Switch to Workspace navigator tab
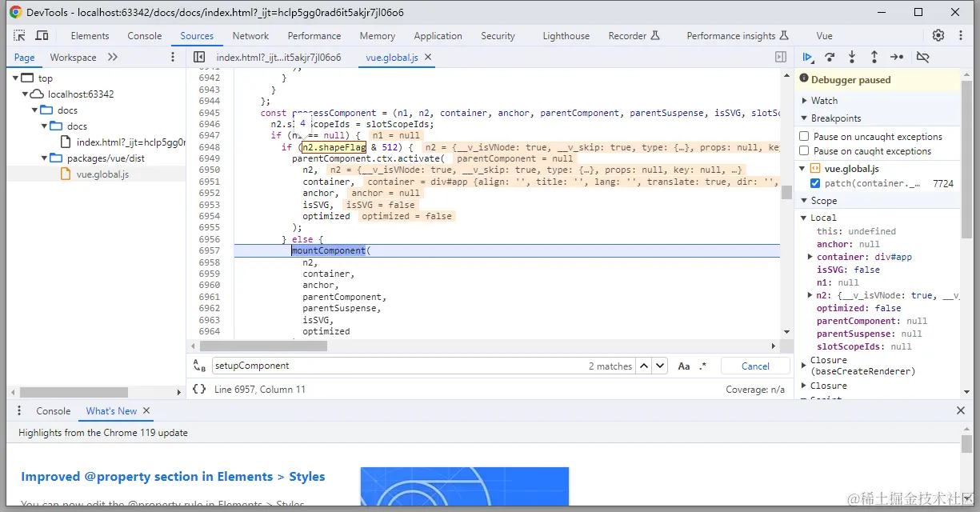Image resolution: width=980 pixels, height=512 pixels. (73, 58)
